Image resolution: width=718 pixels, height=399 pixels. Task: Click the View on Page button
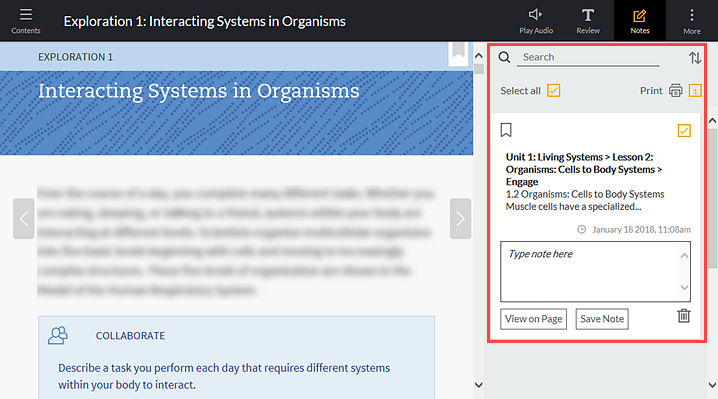coord(533,319)
